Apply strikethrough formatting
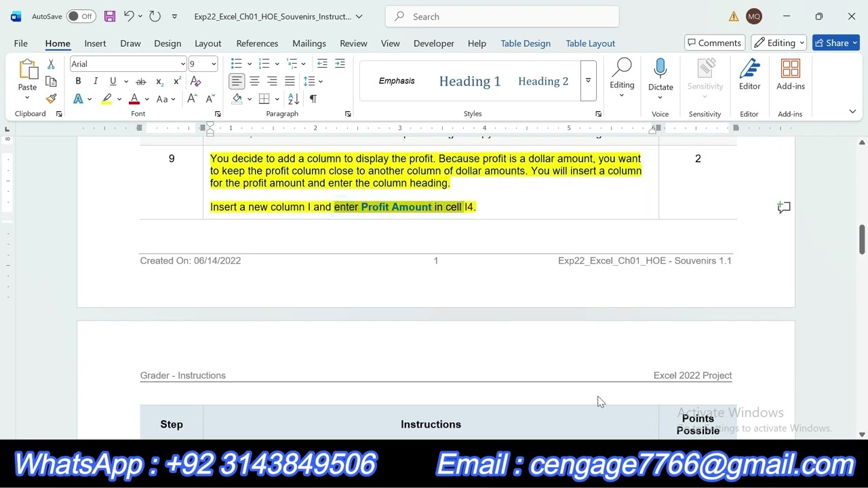The width and height of the screenshot is (868, 488). click(141, 81)
